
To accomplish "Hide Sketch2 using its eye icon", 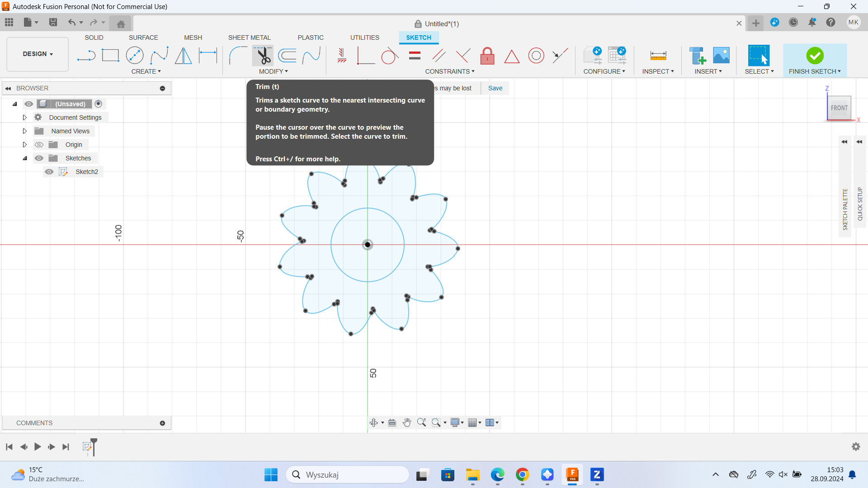I will pyautogui.click(x=49, y=172).
